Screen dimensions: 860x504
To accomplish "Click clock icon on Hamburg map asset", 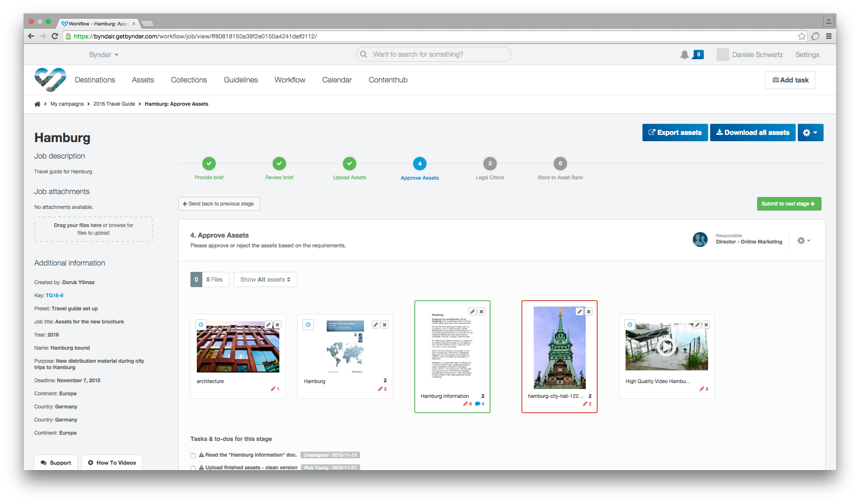I will [308, 325].
